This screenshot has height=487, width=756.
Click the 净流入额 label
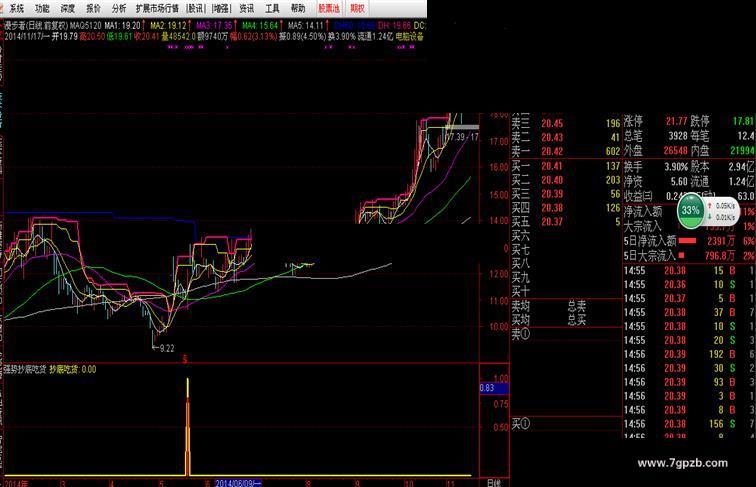[643, 212]
